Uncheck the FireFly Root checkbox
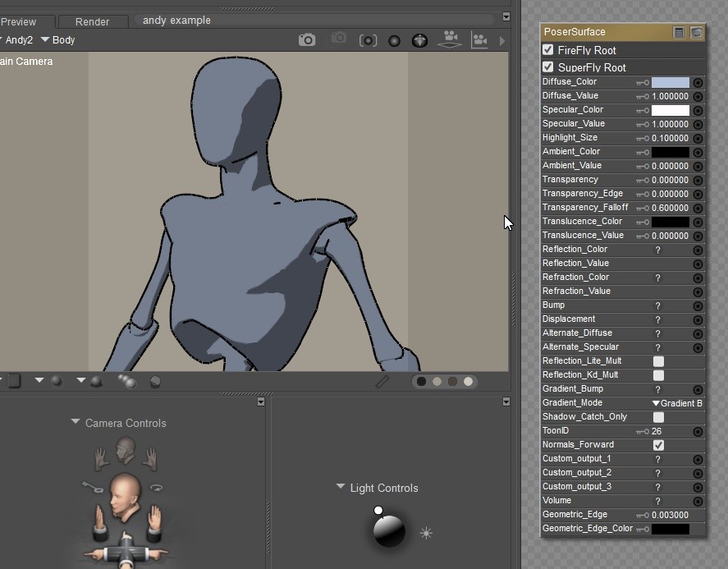 548,50
